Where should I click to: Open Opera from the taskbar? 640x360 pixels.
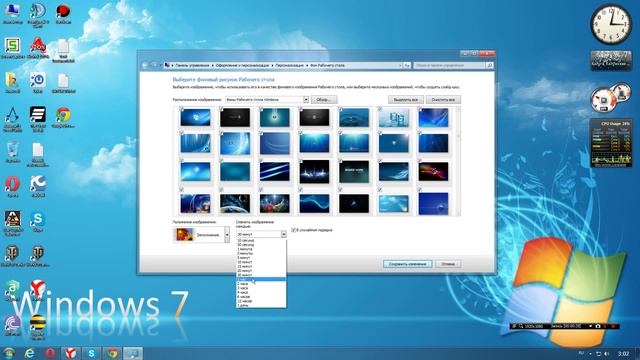tap(50, 353)
